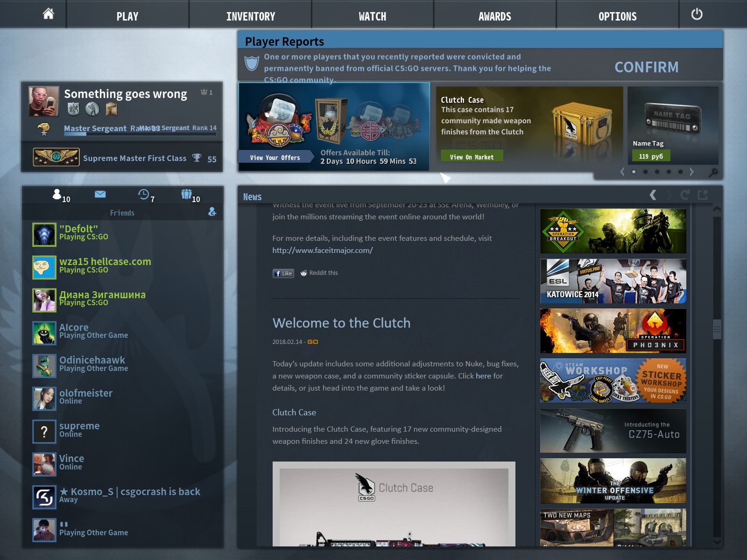
Task: Confirm the Player Reports notification
Action: tap(647, 67)
